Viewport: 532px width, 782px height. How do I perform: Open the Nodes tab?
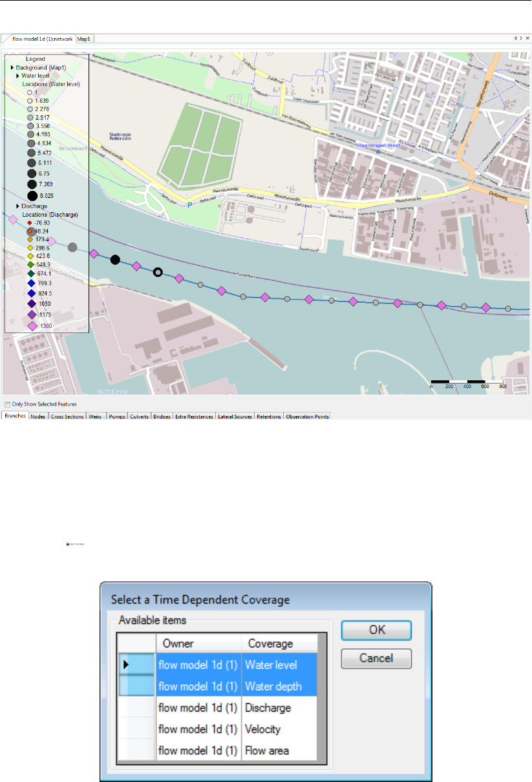[x=38, y=417]
